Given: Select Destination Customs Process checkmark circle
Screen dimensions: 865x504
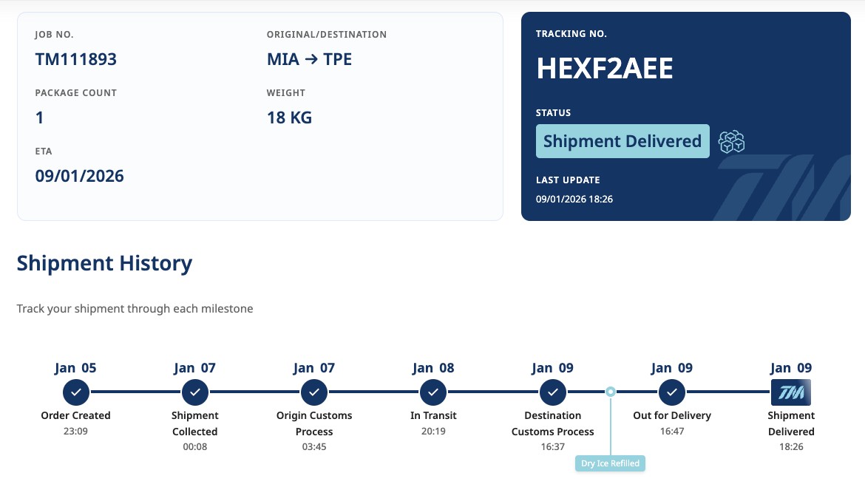Looking at the screenshot, I should 552,392.
